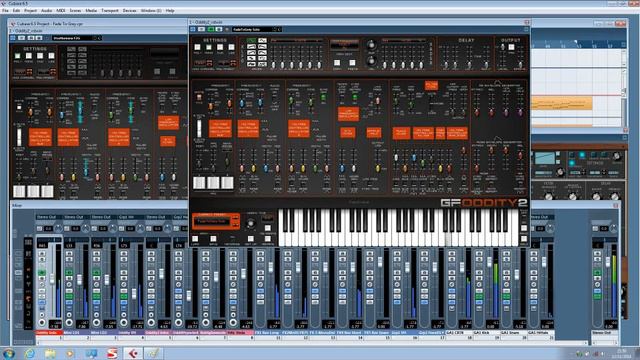This screenshot has width=640, height=360.
Task: Step to previous preset with upper orange arrow
Action: pyautogui.click(x=235, y=219)
